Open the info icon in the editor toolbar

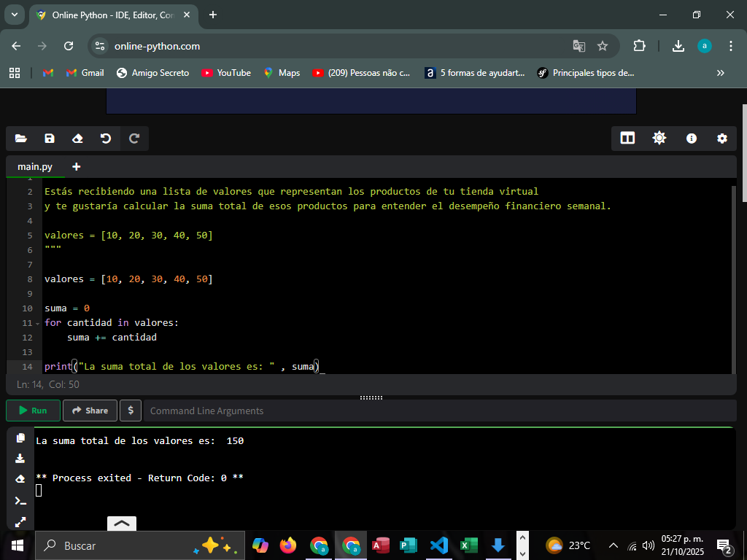(691, 139)
